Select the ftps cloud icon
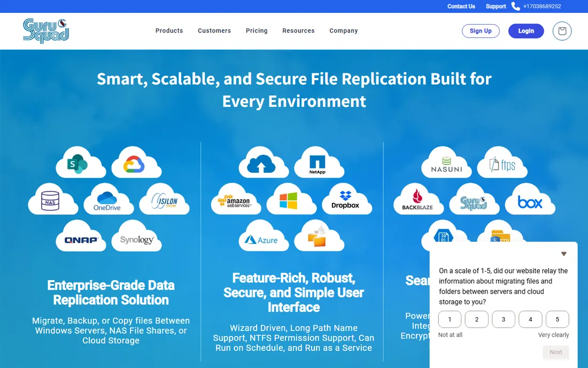This screenshot has width=588, height=368. 502,163
